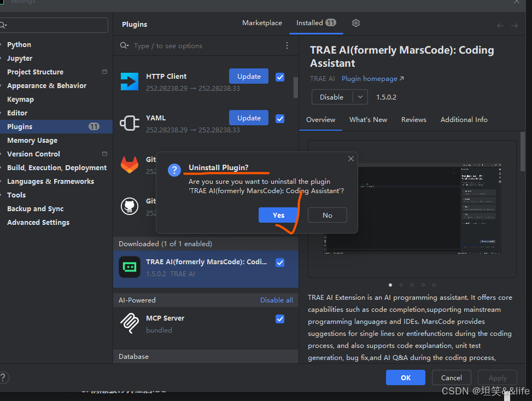Expand the Appearance & Behavior node
This screenshot has width=532, height=401.
[x=1, y=85]
